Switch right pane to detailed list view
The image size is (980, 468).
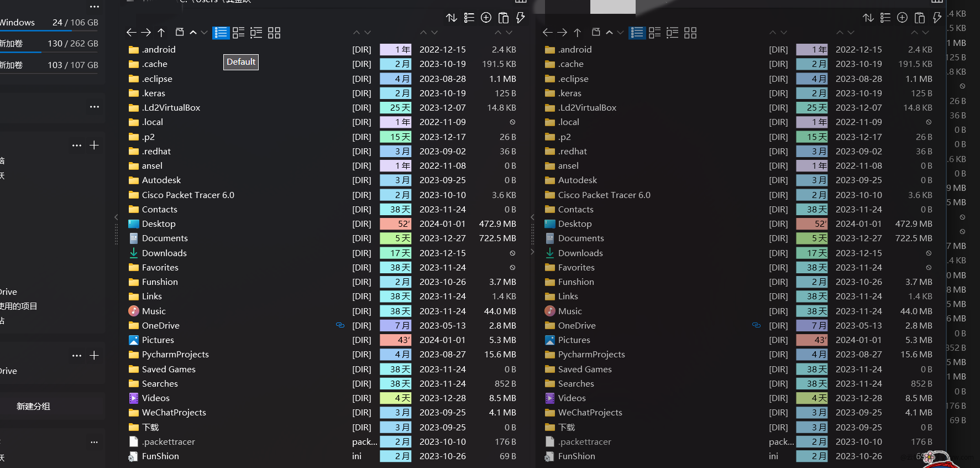[637, 33]
